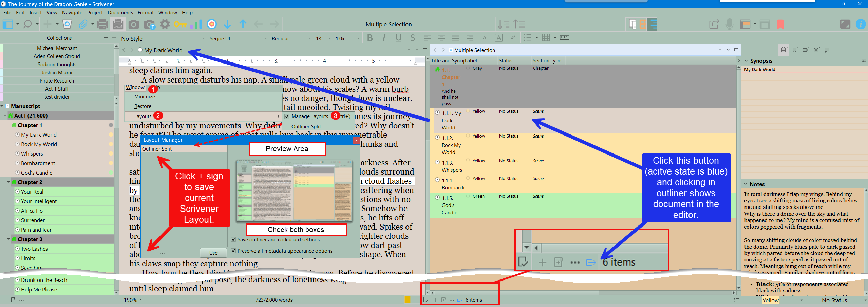Open the No Style dropdown
868x307 pixels.
pyautogui.click(x=163, y=39)
